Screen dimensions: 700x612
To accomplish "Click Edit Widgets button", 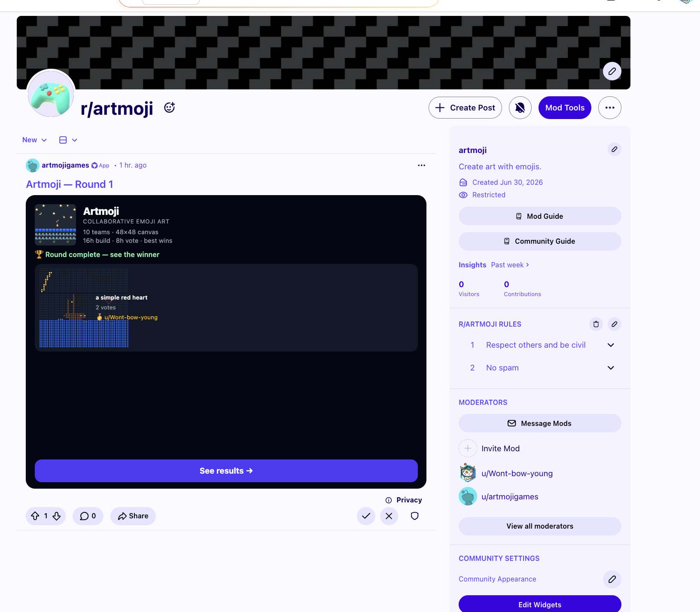I will [540, 604].
